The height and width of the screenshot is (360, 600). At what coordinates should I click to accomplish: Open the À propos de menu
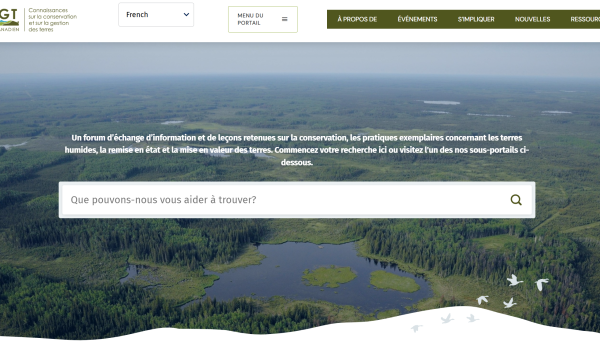click(357, 19)
